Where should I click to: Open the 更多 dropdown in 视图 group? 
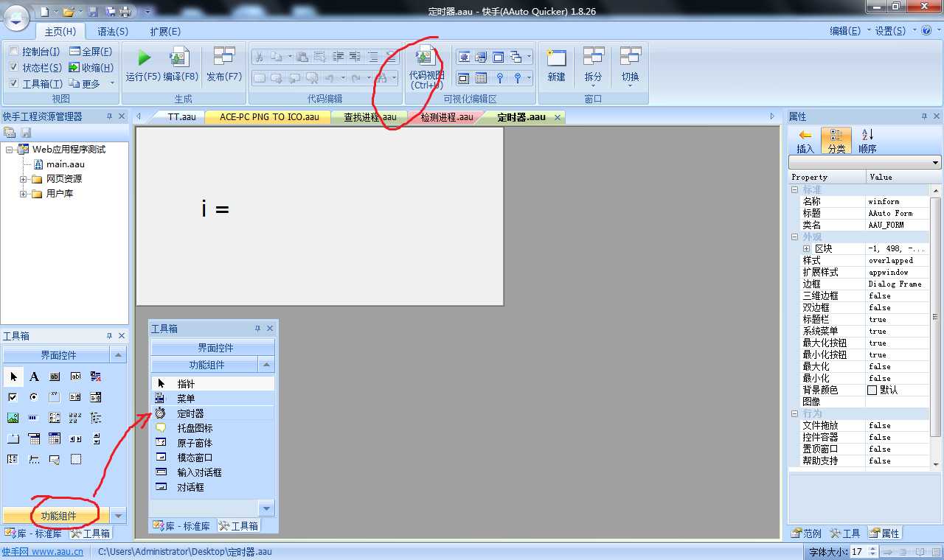point(92,84)
